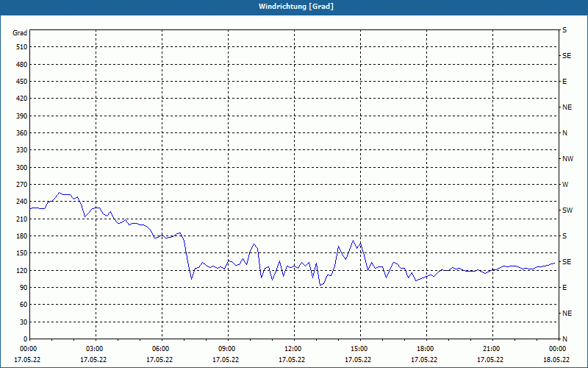Select the Grad unit label on the axis

coord(20,33)
